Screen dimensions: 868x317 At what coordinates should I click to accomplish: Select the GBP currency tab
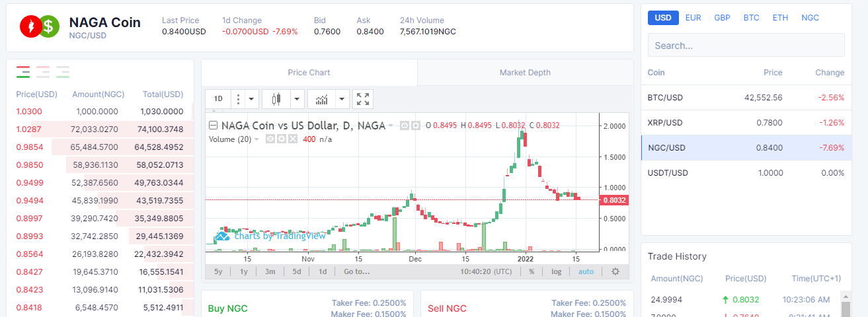tap(723, 18)
